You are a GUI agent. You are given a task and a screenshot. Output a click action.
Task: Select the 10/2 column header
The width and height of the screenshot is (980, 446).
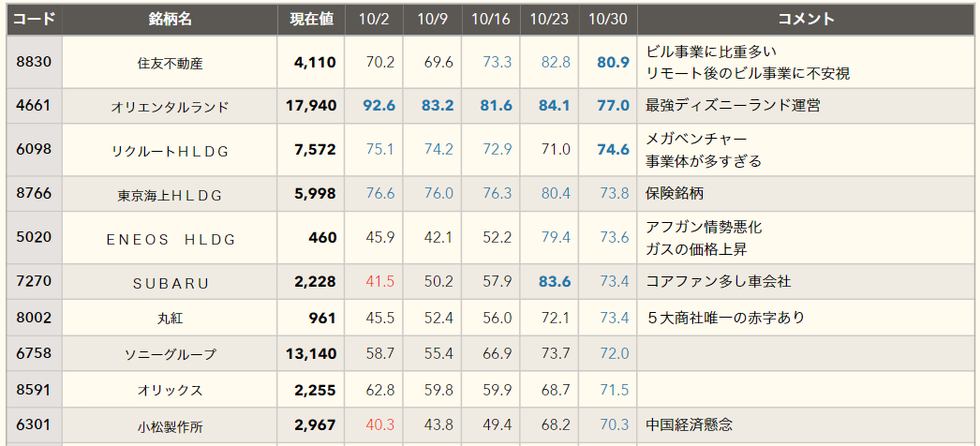(x=375, y=20)
